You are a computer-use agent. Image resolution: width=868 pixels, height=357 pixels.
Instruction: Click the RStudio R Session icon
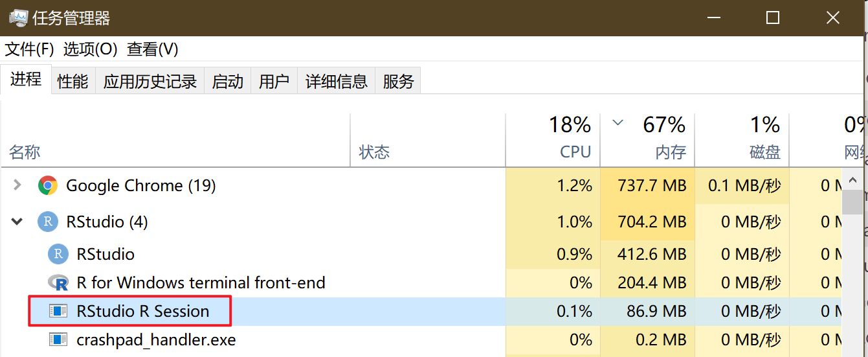click(x=58, y=311)
